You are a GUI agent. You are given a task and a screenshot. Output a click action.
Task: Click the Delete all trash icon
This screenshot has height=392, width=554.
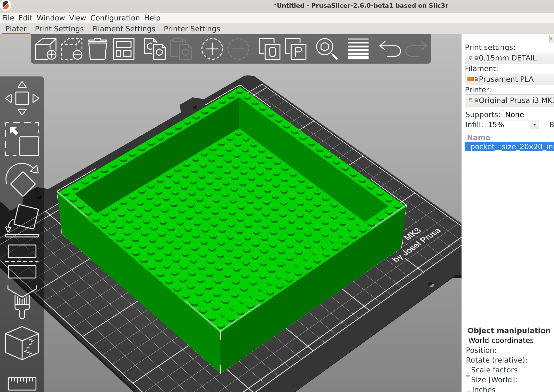click(98, 49)
